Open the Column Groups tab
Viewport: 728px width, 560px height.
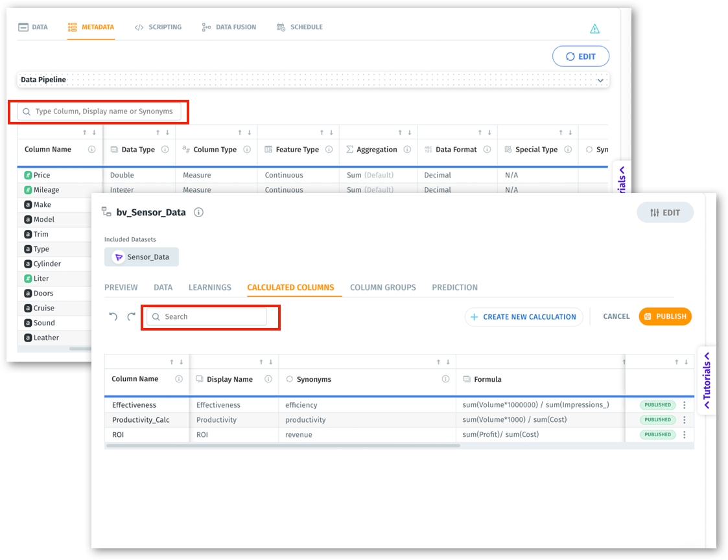[x=382, y=287]
